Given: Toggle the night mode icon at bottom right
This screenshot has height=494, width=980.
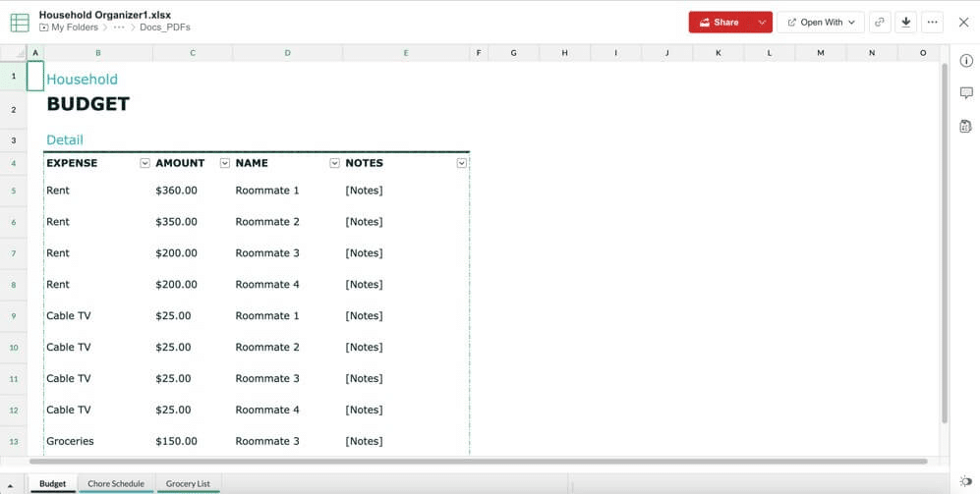Looking at the screenshot, I should [965, 481].
